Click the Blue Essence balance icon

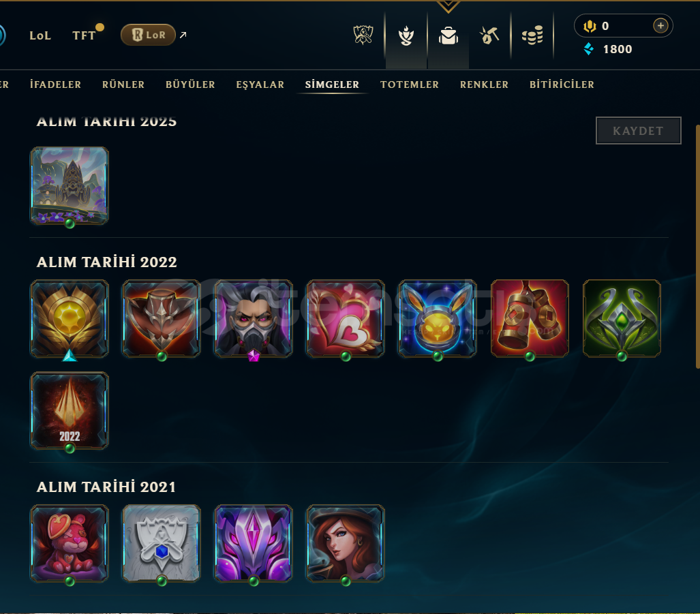pos(589,48)
